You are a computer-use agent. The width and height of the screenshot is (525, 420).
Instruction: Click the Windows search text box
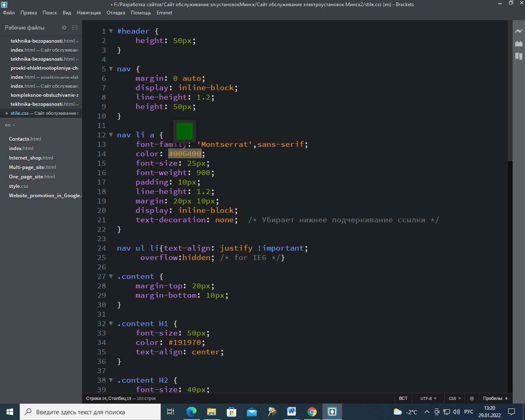[x=90, y=412]
